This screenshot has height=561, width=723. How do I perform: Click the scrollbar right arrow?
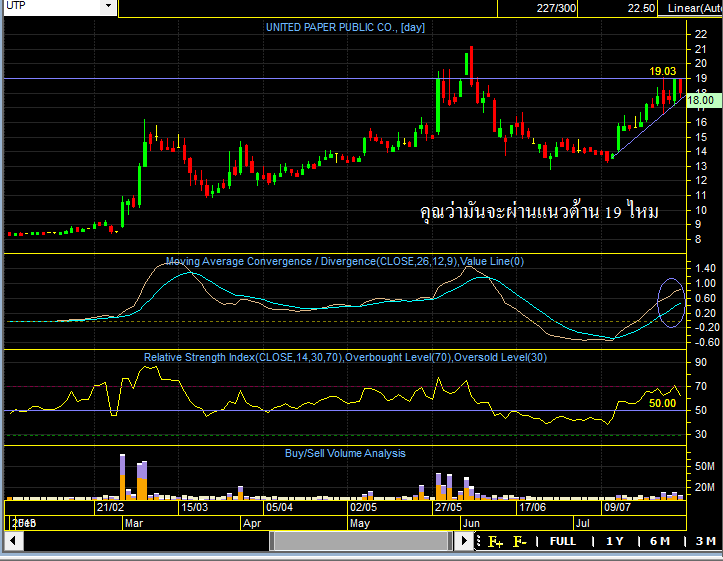[x=464, y=541]
